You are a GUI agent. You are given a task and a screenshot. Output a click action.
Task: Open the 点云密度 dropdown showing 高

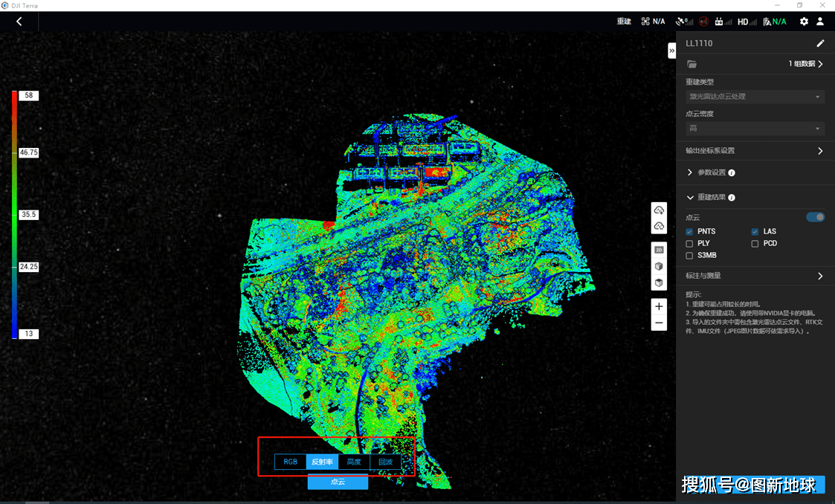(755, 129)
